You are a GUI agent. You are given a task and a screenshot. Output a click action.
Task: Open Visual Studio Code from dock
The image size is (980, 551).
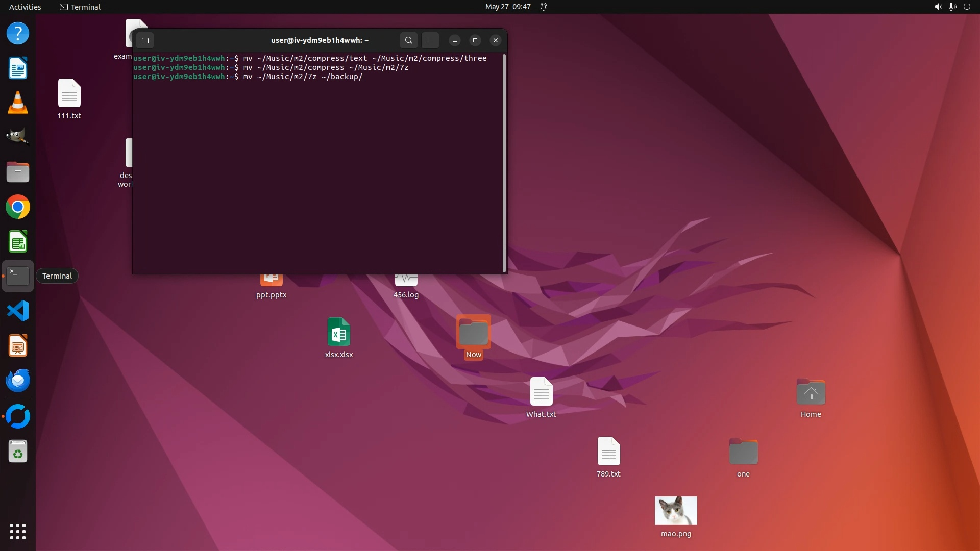18,311
